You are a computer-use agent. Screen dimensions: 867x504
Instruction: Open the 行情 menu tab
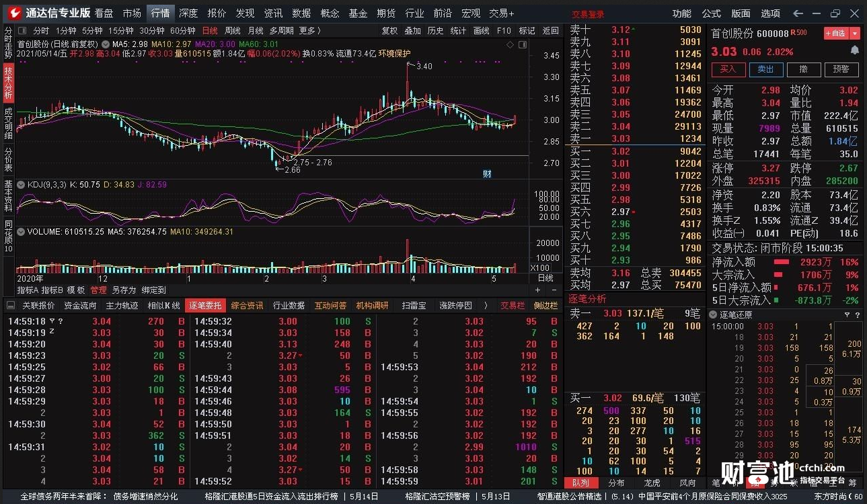click(160, 13)
